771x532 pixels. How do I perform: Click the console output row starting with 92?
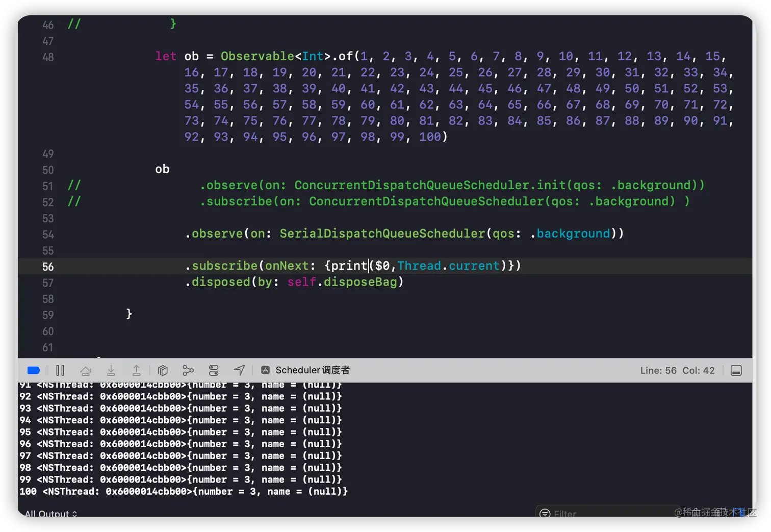tap(181, 396)
